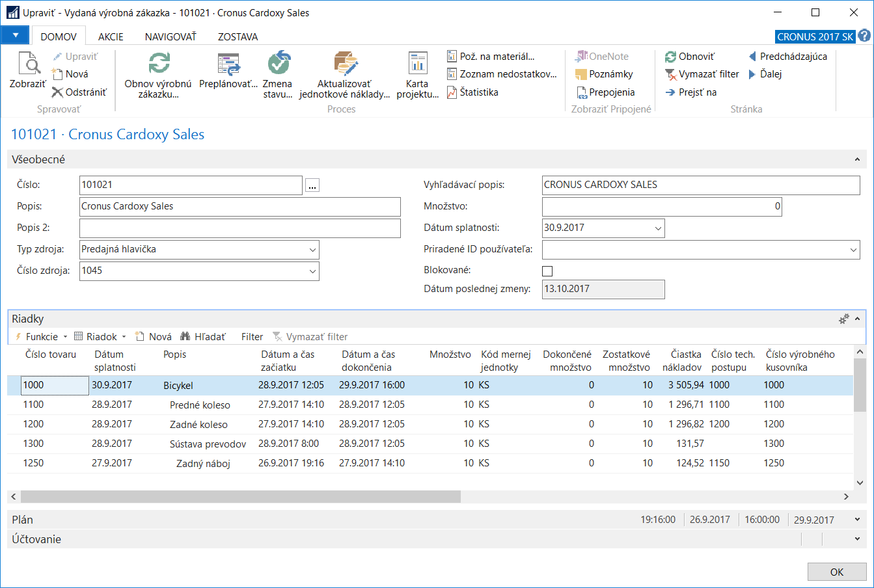
Task: Click Obnov výrobnú zákazku icon
Action: (159, 63)
